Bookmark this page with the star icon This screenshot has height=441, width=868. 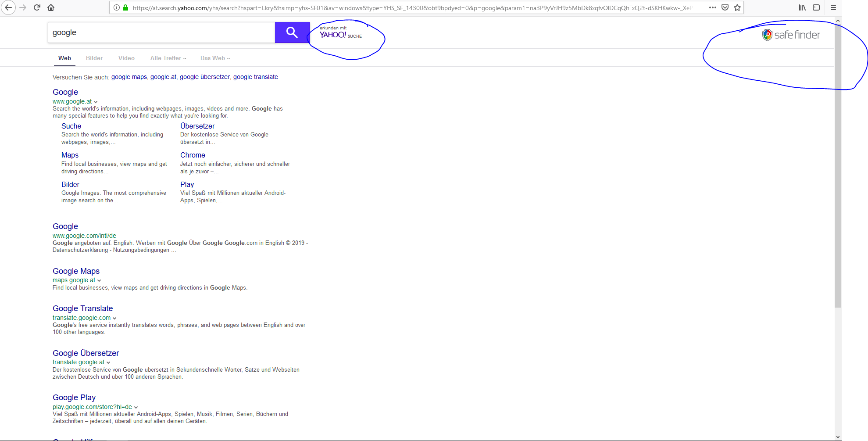click(x=737, y=7)
